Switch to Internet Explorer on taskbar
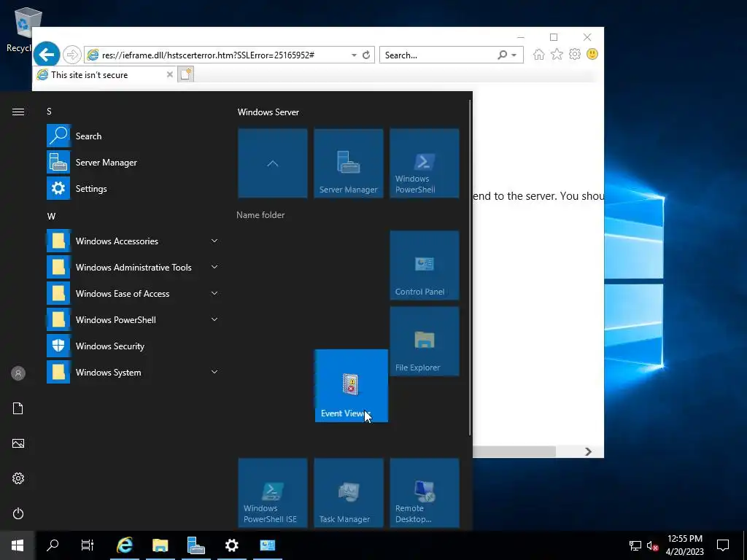The height and width of the screenshot is (560, 747). tap(125, 545)
